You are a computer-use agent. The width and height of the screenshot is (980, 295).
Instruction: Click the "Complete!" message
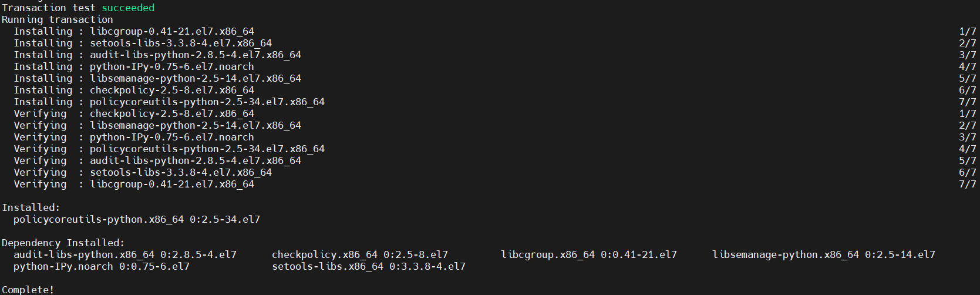click(28, 290)
